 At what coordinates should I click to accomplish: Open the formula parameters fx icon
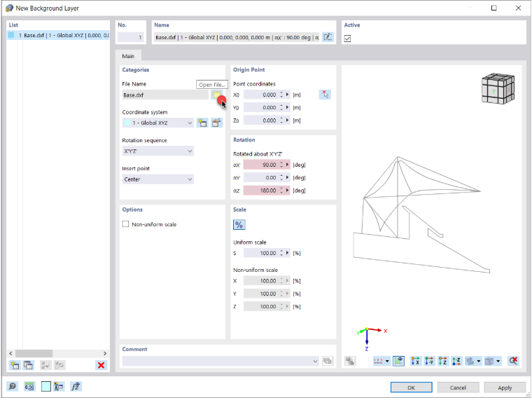(76, 386)
